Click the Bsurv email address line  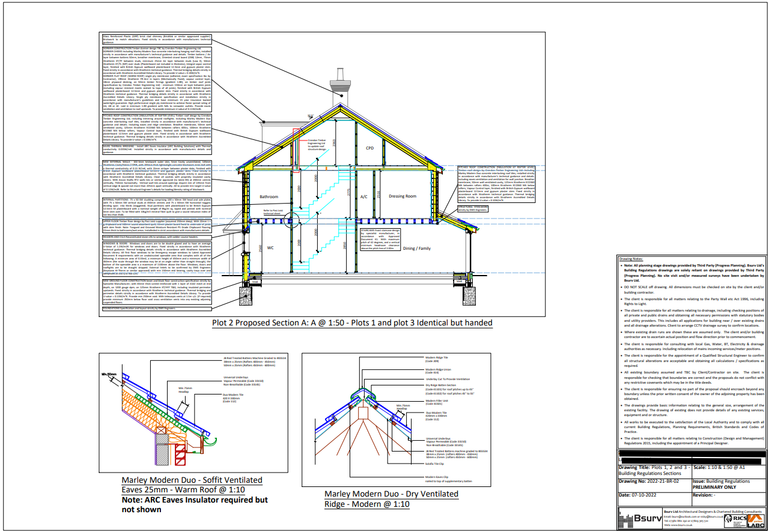[x=693, y=516]
